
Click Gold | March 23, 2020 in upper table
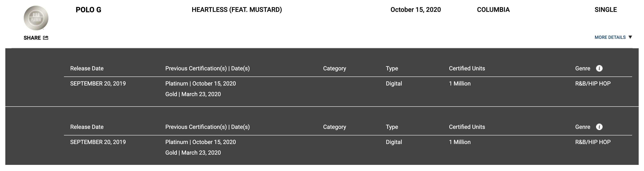pyautogui.click(x=193, y=94)
